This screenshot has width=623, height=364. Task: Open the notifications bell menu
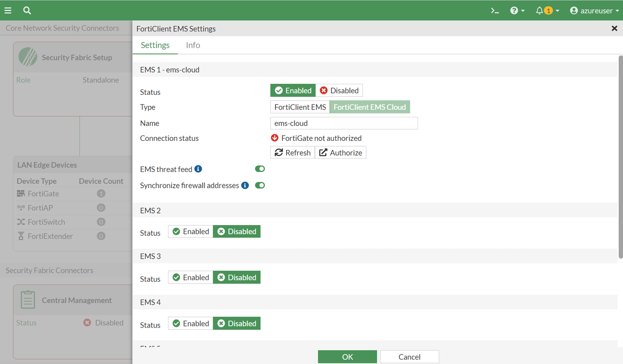pos(547,11)
